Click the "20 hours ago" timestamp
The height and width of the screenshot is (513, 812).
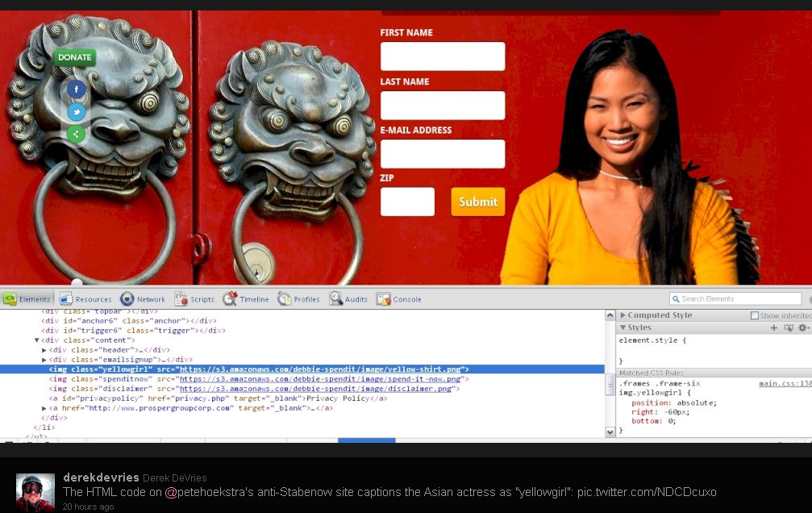[x=88, y=507]
